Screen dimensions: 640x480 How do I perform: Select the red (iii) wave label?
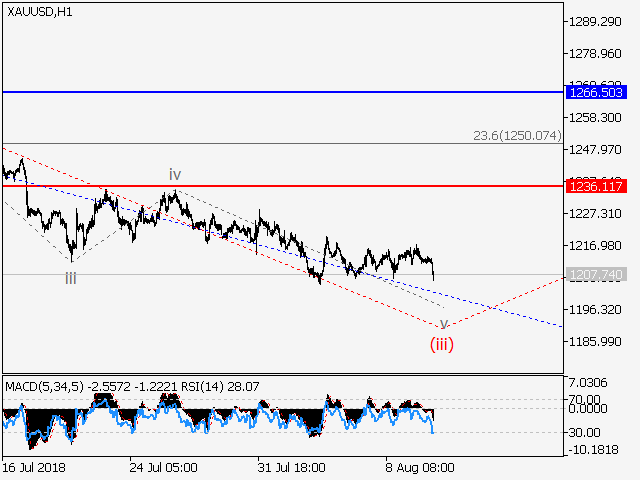[x=442, y=344]
